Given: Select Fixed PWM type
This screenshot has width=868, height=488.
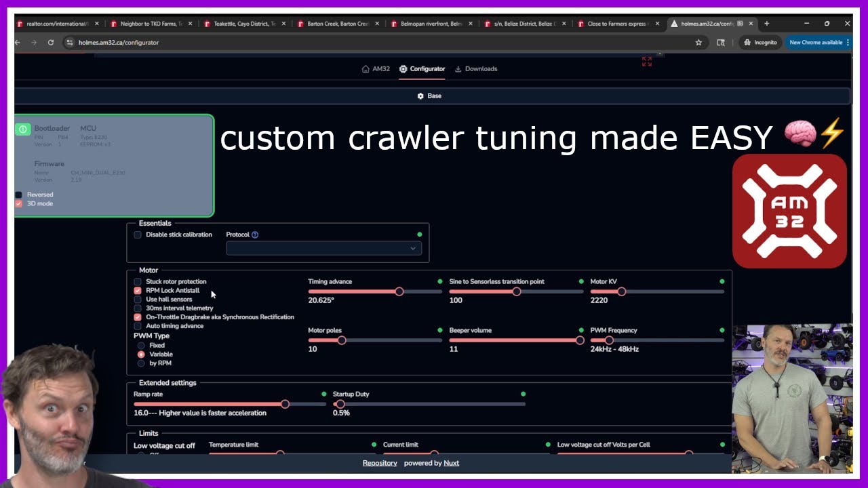Looking at the screenshot, I should 141,345.
